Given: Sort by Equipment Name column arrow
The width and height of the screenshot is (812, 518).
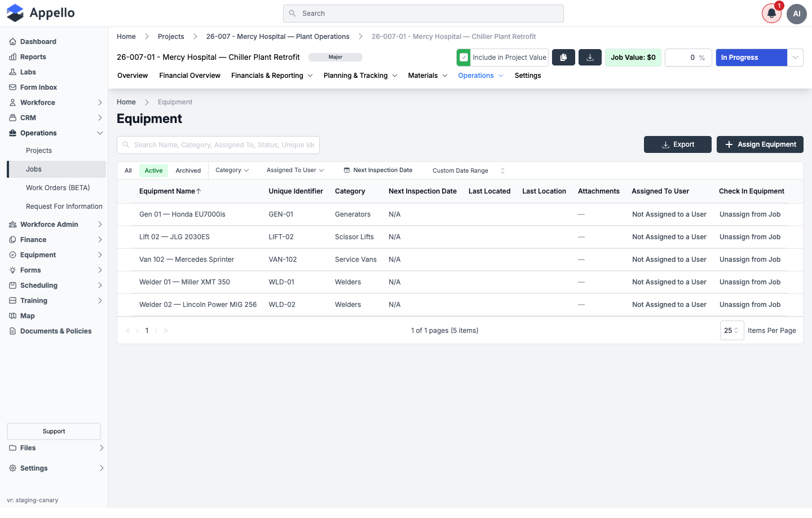Looking at the screenshot, I should pyautogui.click(x=198, y=191).
